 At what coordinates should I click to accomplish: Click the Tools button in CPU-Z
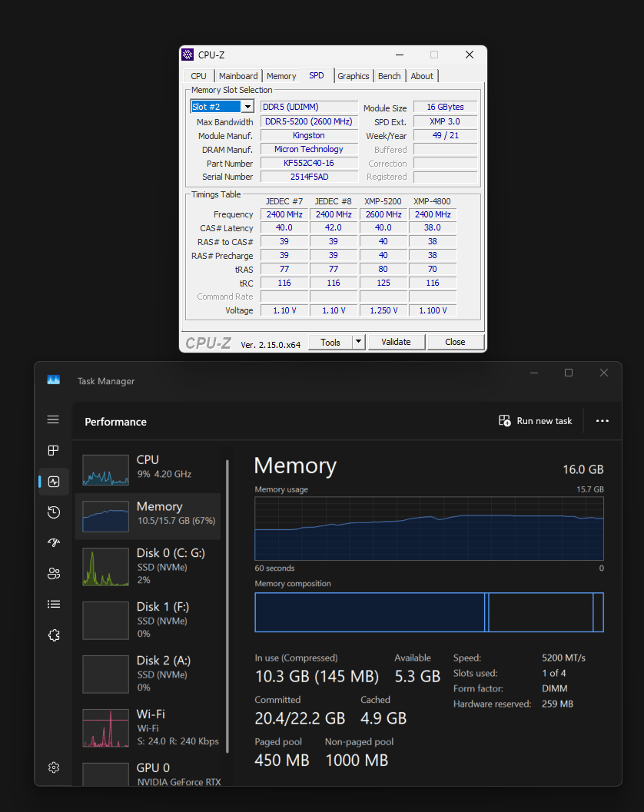tap(330, 342)
